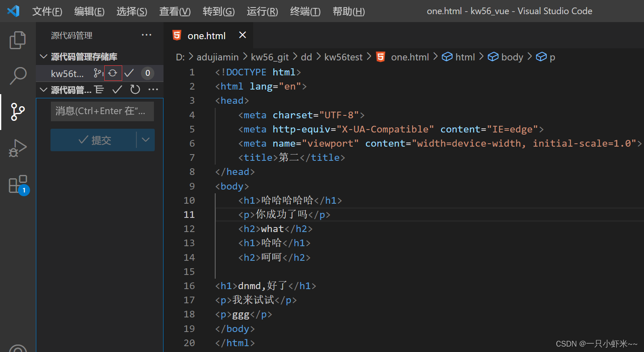Open Source Control view in activity bar
The width and height of the screenshot is (644, 352).
coord(18,112)
